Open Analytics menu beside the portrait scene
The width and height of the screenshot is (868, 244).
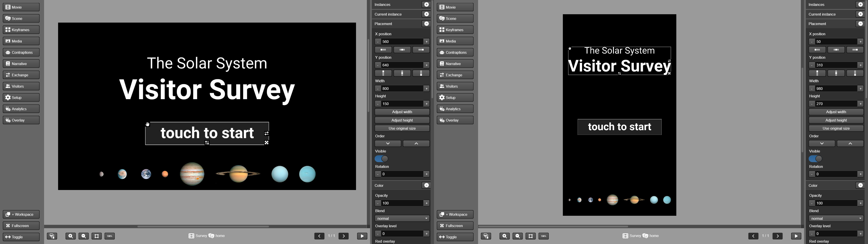pyautogui.click(x=455, y=109)
